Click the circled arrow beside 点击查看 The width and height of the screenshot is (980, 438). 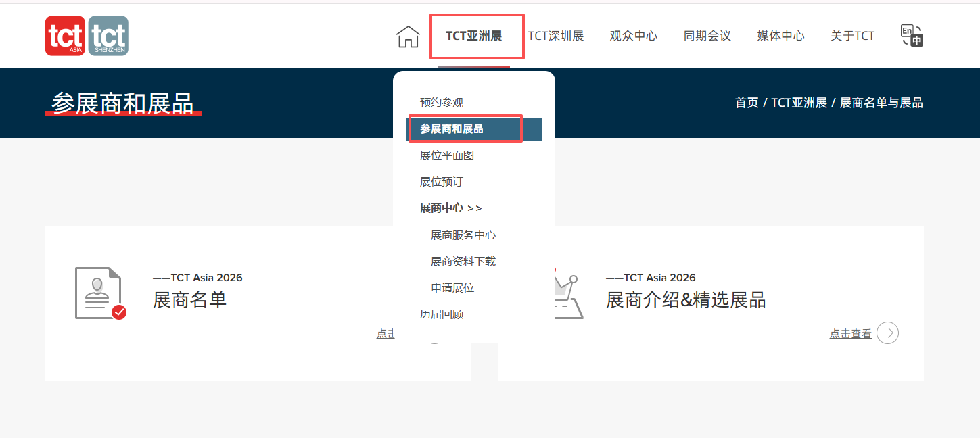[x=887, y=333]
